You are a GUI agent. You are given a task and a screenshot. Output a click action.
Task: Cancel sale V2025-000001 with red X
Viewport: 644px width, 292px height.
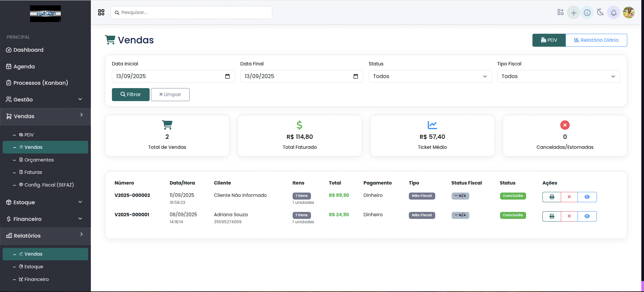pos(569,216)
